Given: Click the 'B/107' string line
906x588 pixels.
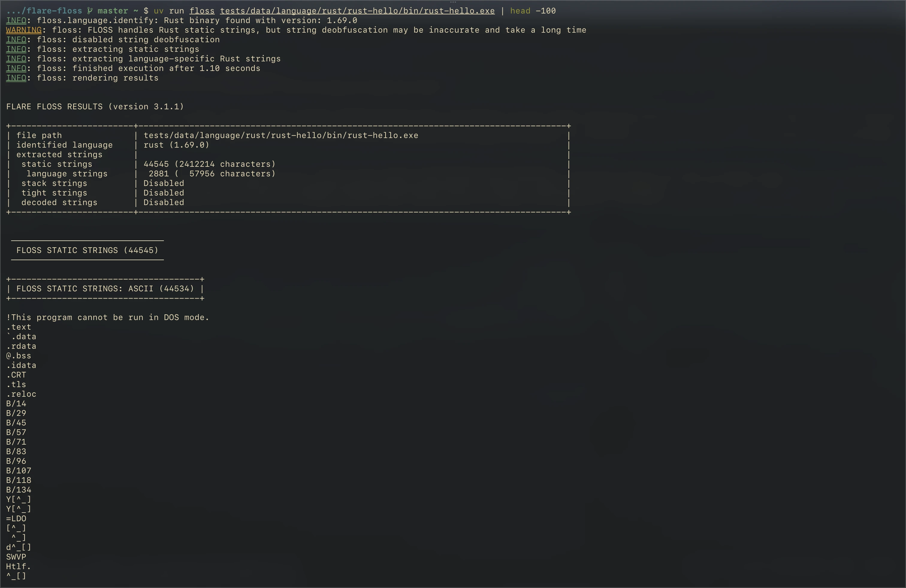Looking at the screenshot, I should (19, 471).
